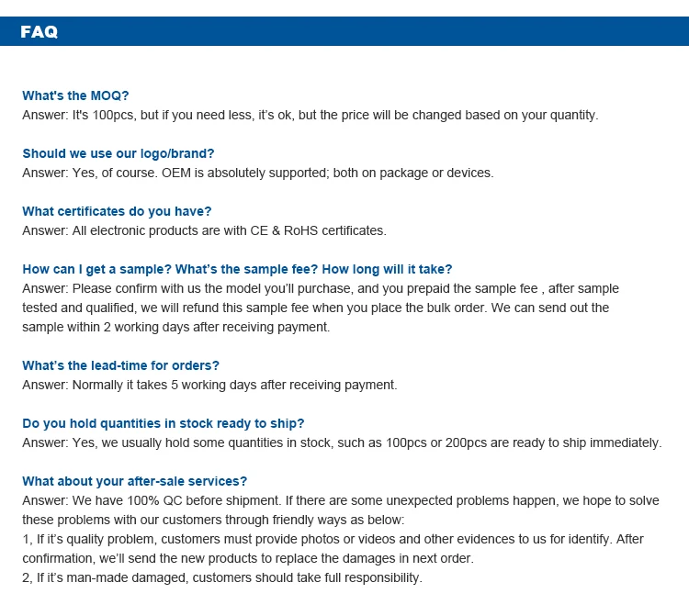Image resolution: width=689 pixels, height=616 pixels.
Task: Click the line starting "tested and qualified"
Action: [x=315, y=308]
